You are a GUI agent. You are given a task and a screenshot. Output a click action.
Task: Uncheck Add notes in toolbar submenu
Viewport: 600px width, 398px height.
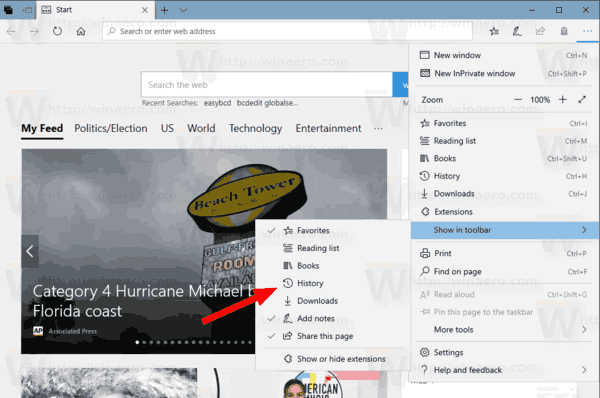pos(333,318)
